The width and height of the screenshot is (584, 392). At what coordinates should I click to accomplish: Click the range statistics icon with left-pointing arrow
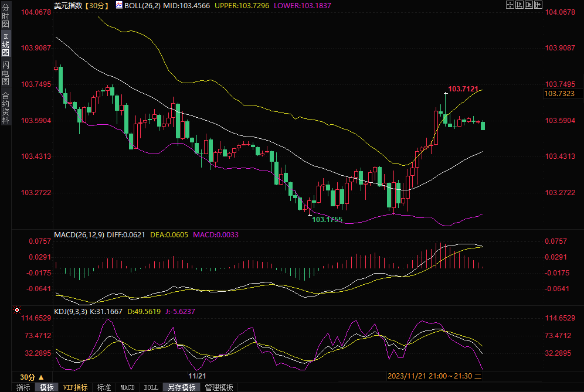[520, 5]
